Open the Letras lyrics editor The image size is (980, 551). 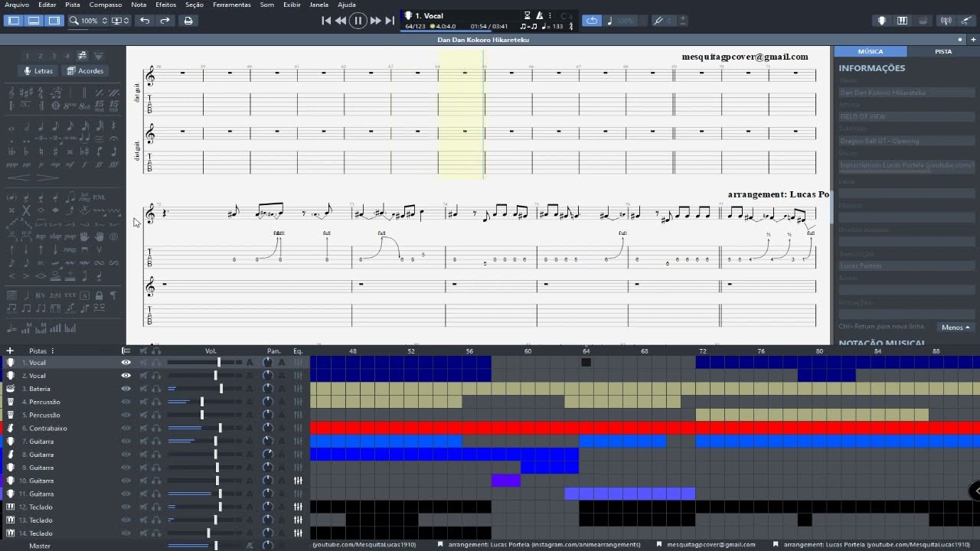[39, 70]
